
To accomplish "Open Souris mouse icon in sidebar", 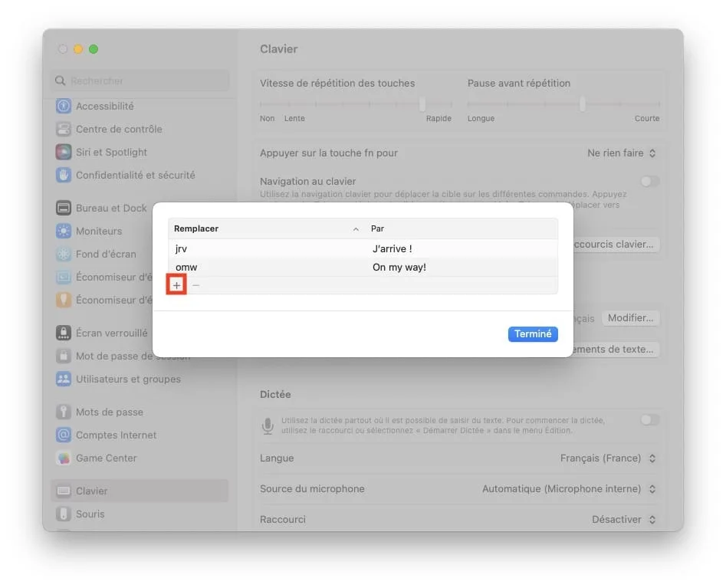I will click(64, 514).
